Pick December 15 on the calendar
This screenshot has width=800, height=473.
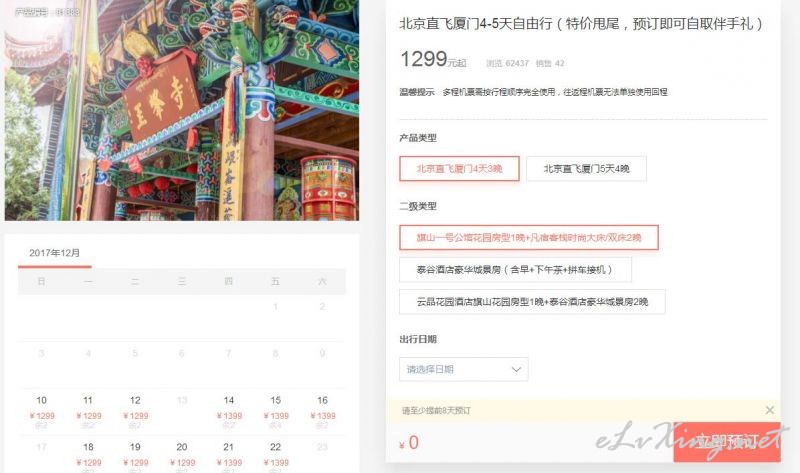[x=276, y=412]
